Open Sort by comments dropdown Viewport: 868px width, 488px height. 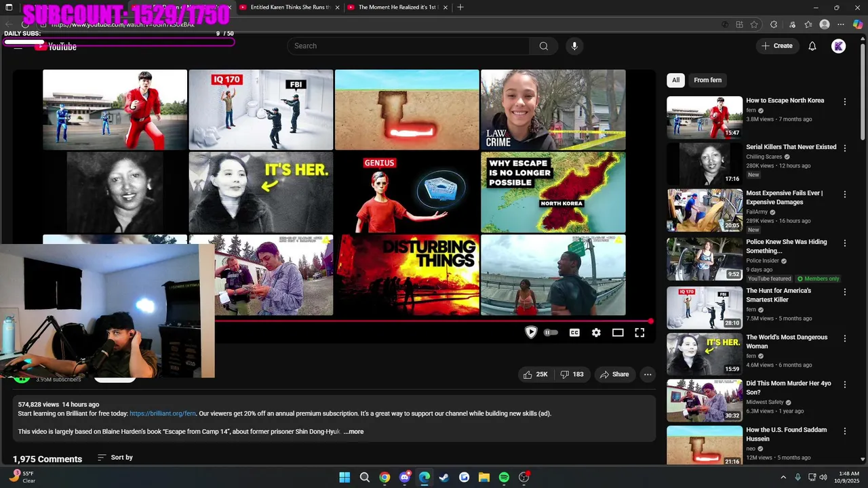pos(115,457)
